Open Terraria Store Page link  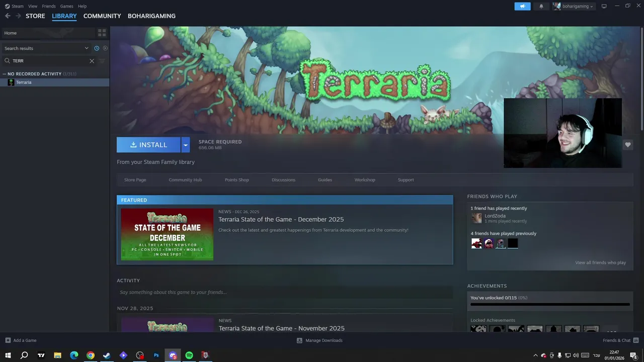pos(135,180)
